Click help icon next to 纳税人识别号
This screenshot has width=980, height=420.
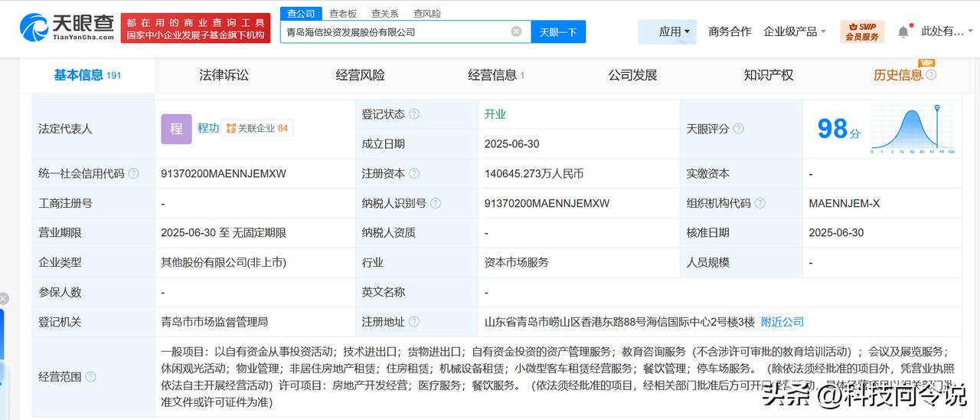436,203
